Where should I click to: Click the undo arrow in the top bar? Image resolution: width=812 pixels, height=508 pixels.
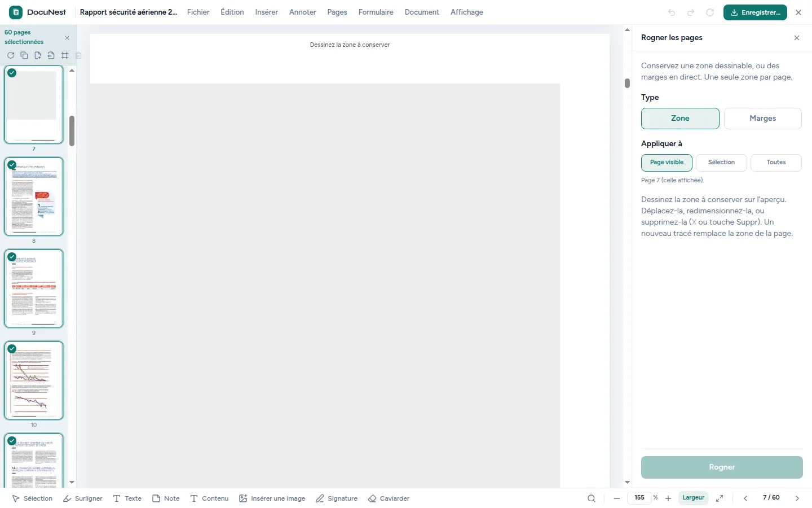click(x=672, y=12)
